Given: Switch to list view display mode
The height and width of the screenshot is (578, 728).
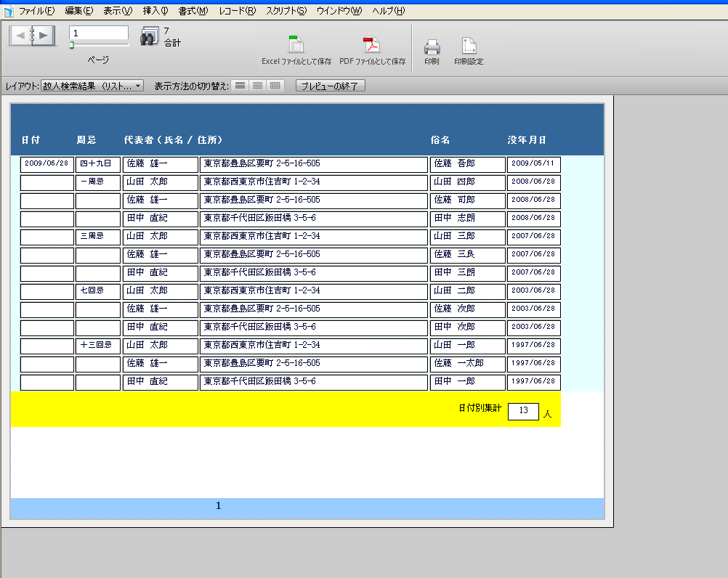Looking at the screenshot, I should (x=257, y=86).
